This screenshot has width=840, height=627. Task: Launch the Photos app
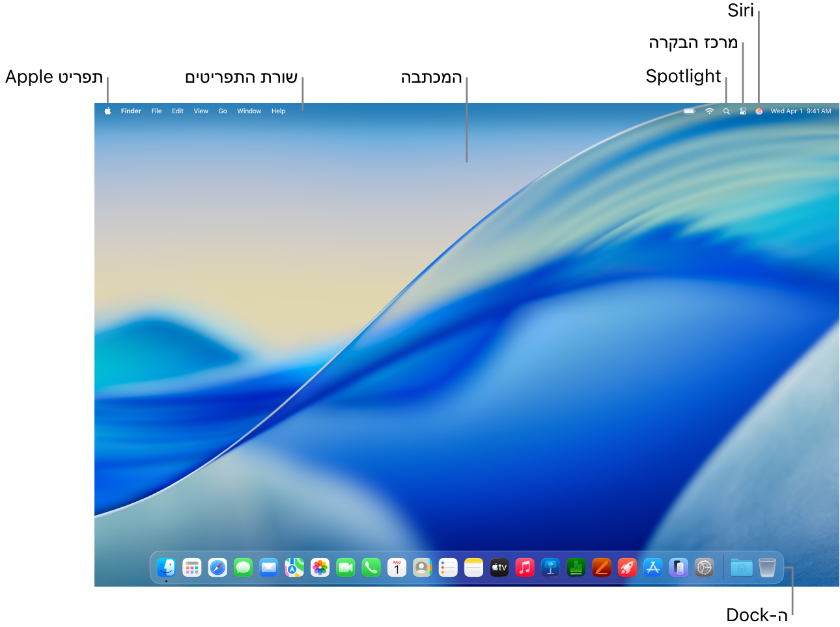coord(319,567)
